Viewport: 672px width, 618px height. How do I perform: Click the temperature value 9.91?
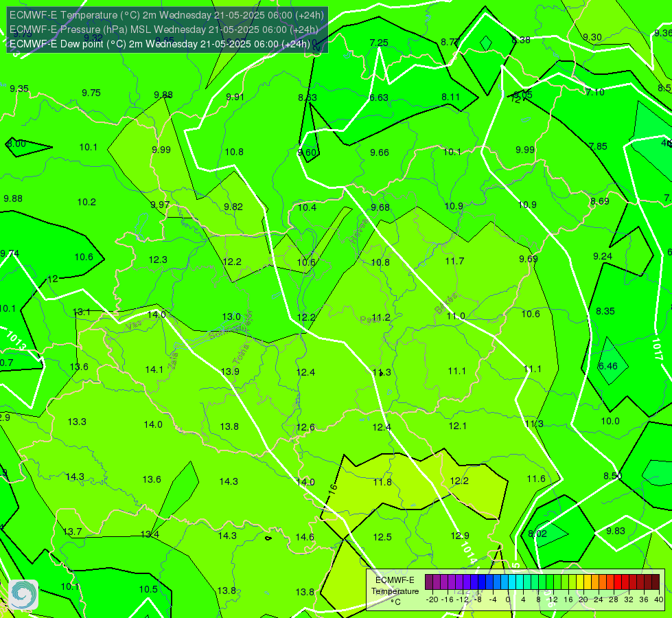point(235,97)
